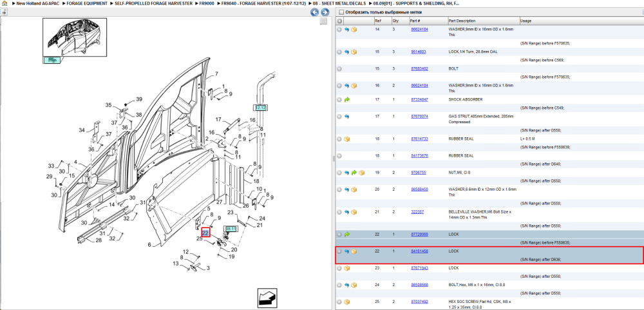Open SELF-PROPELLED FORAGE HARVESTER breadcrumb

154,3
